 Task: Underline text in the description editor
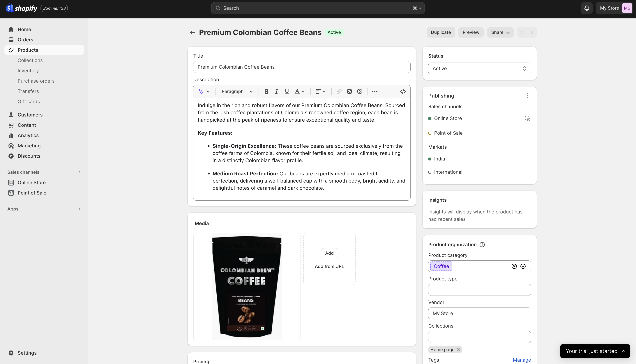tap(287, 91)
